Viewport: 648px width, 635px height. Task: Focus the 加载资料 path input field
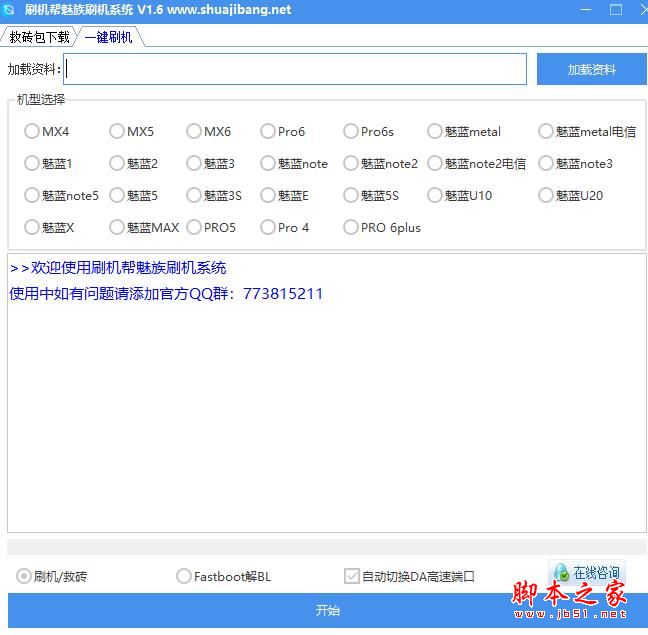click(x=295, y=69)
